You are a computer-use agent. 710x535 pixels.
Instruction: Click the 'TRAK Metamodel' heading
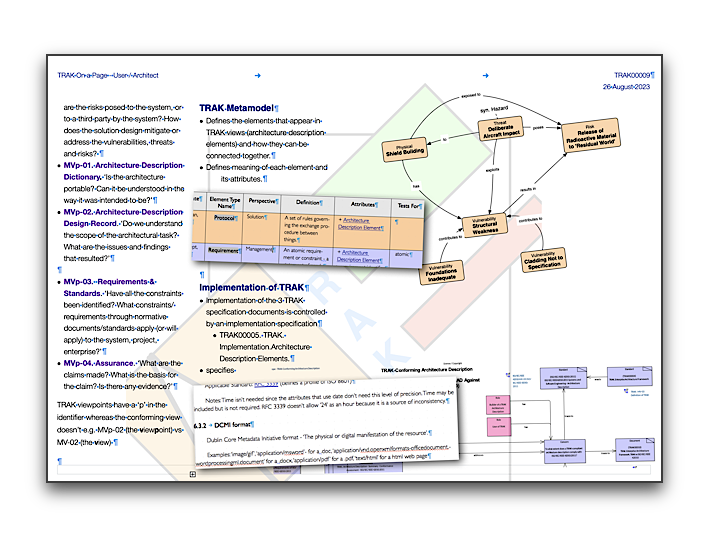(236, 108)
